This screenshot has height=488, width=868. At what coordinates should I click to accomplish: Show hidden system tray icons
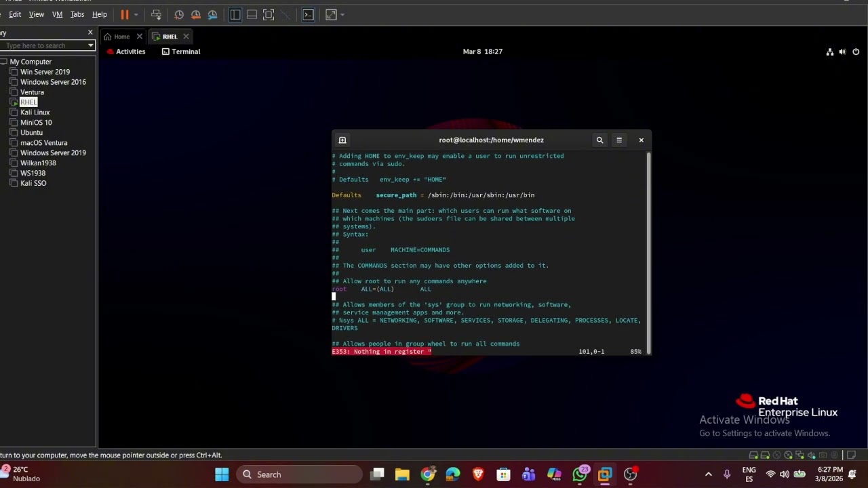pos(709,474)
